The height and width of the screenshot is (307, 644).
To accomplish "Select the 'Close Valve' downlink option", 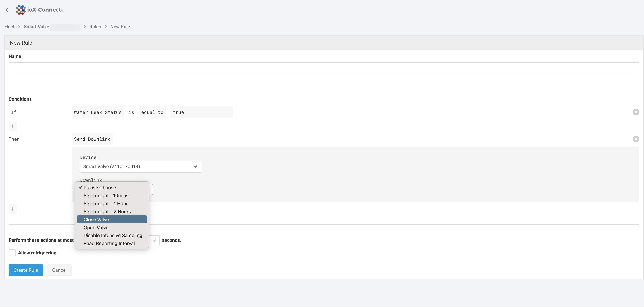I will pos(112,220).
